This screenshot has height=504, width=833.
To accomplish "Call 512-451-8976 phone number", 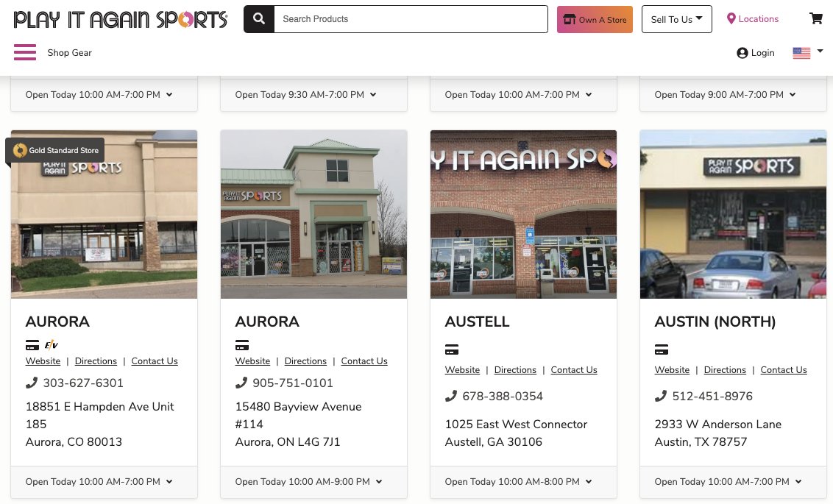I will (712, 396).
